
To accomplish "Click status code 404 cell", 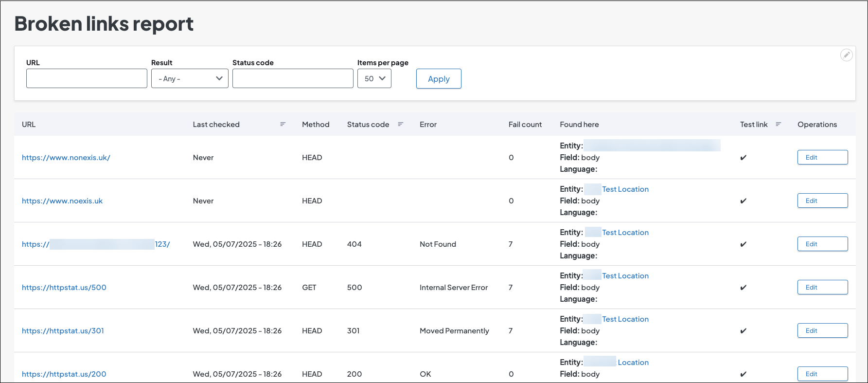I will click(x=354, y=244).
